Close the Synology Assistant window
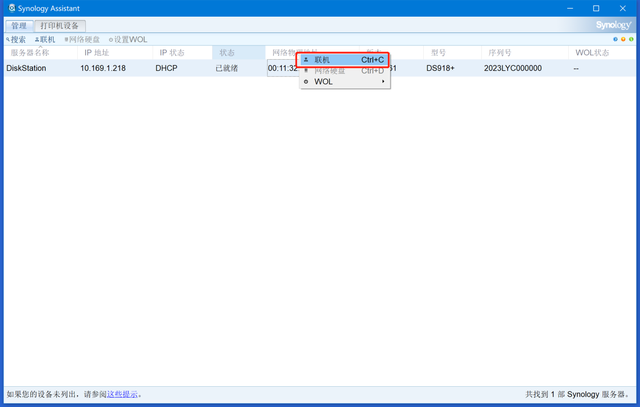 623,8
